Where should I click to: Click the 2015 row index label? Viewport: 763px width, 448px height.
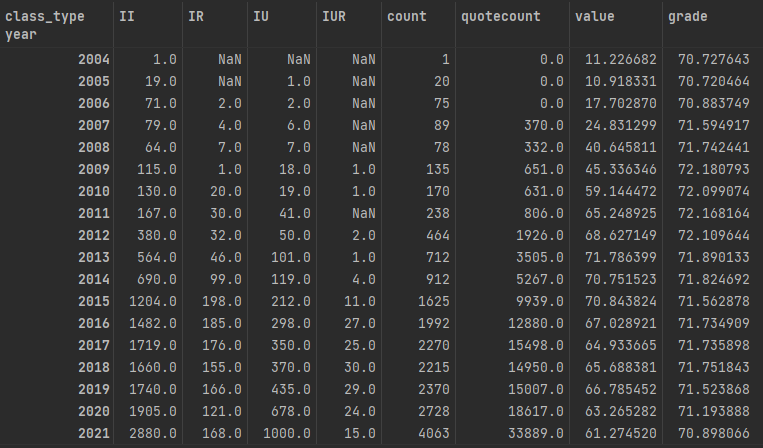[93, 300]
